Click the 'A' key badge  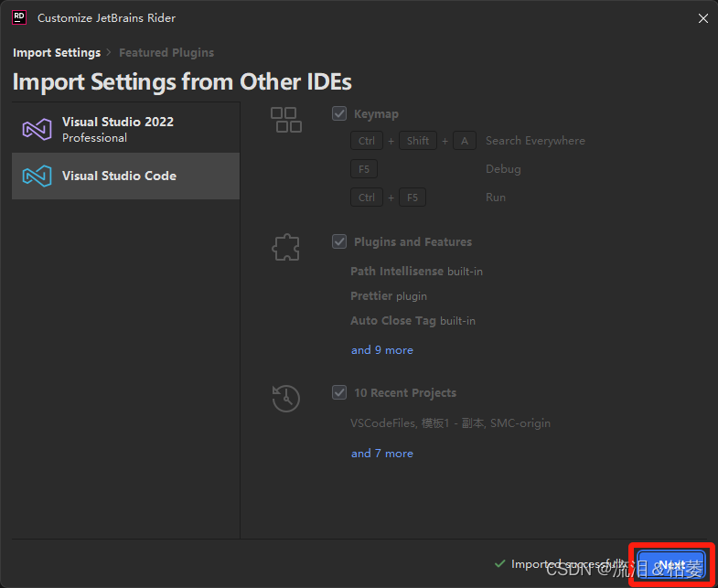[465, 141]
